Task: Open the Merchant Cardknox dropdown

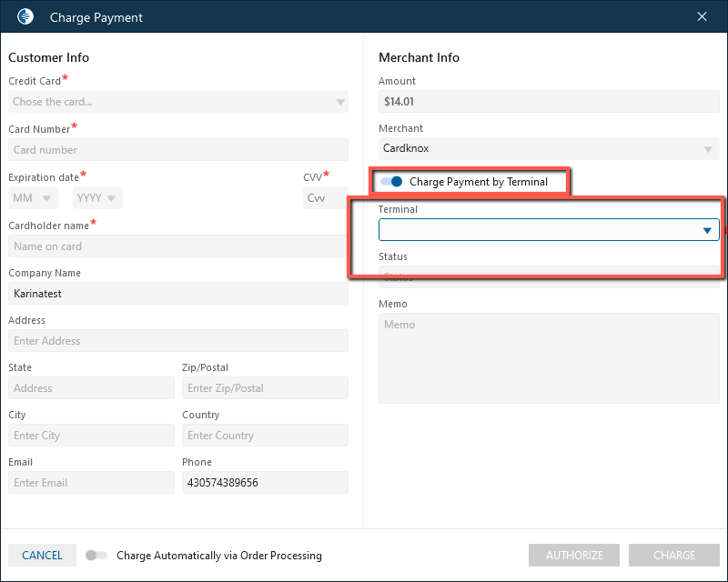Action: [x=549, y=149]
